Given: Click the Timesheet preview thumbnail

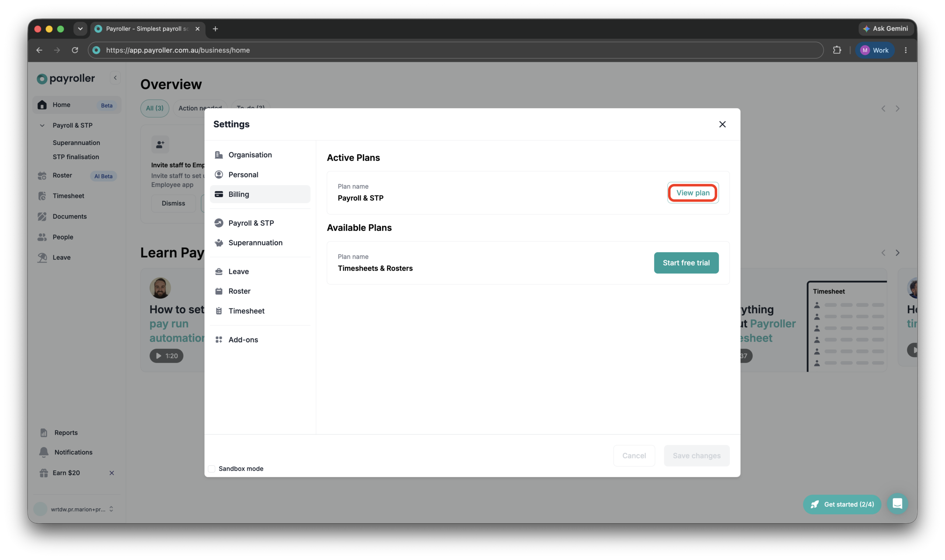Looking at the screenshot, I should click(x=846, y=326).
